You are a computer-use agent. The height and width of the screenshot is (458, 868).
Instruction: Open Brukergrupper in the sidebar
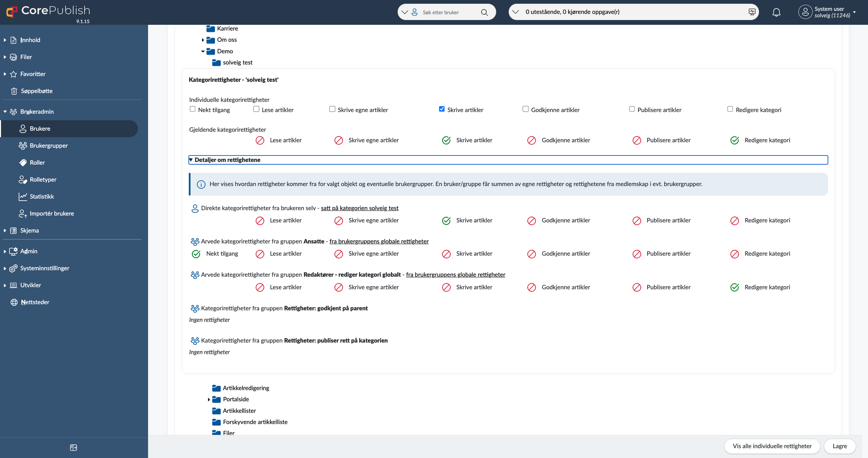(x=49, y=146)
